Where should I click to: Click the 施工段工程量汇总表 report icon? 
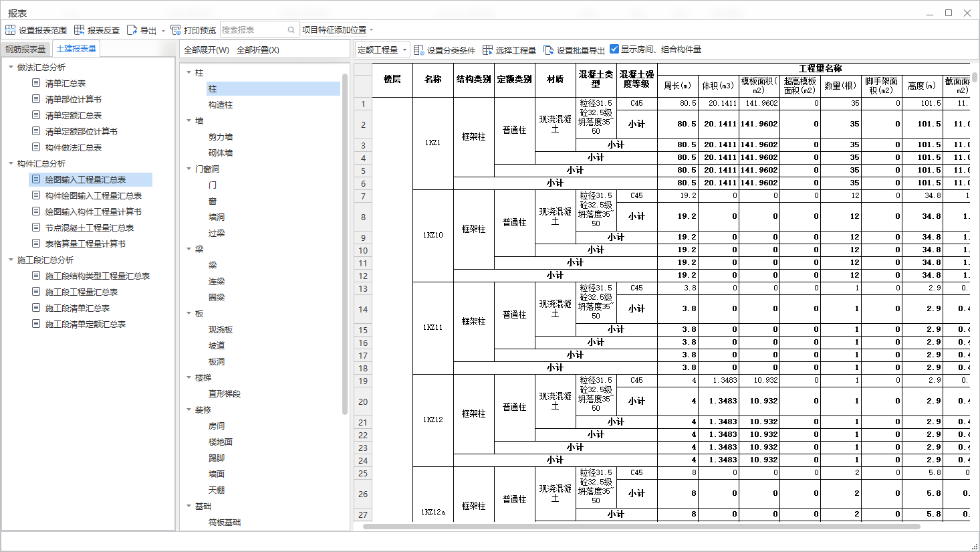(x=36, y=292)
